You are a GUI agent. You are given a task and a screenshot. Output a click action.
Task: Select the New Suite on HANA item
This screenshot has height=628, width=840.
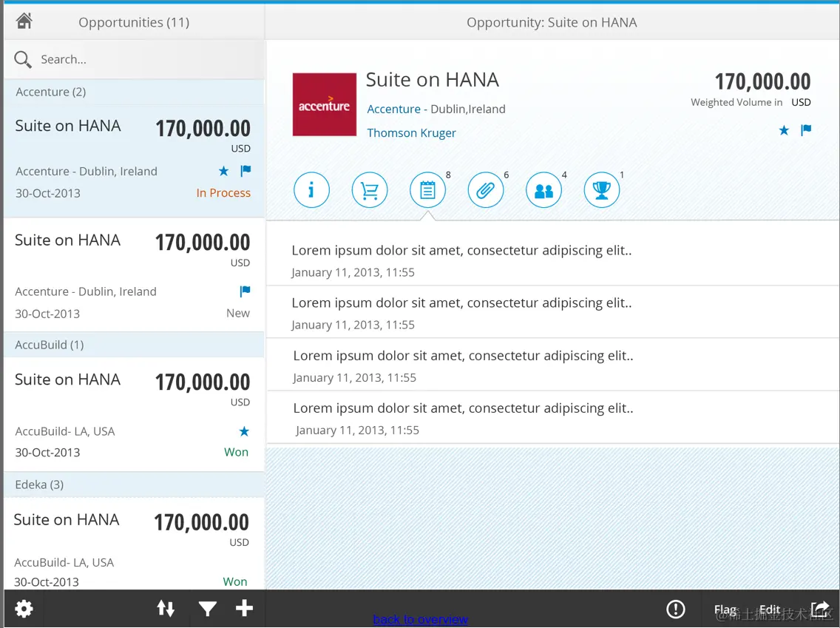pos(134,275)
